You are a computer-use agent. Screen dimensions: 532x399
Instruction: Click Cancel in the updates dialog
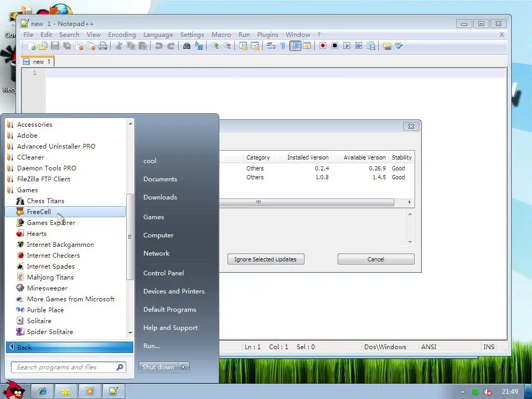click(376, 259)
